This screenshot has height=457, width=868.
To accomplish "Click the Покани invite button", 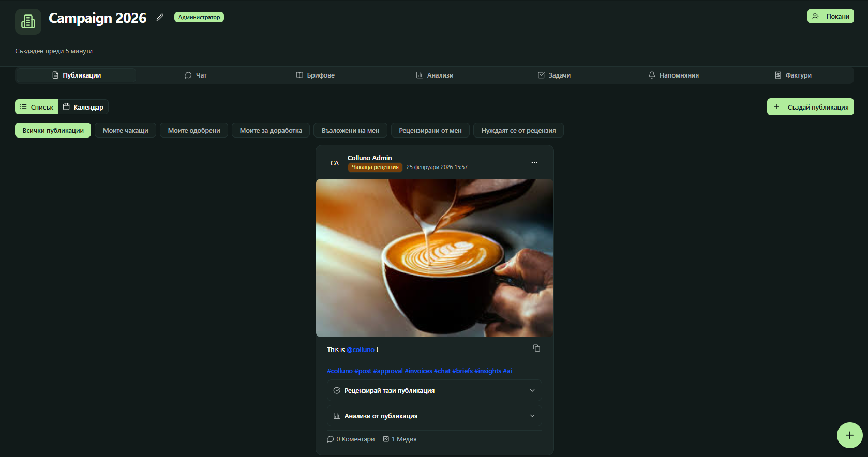I will click(x=830, y=17).
